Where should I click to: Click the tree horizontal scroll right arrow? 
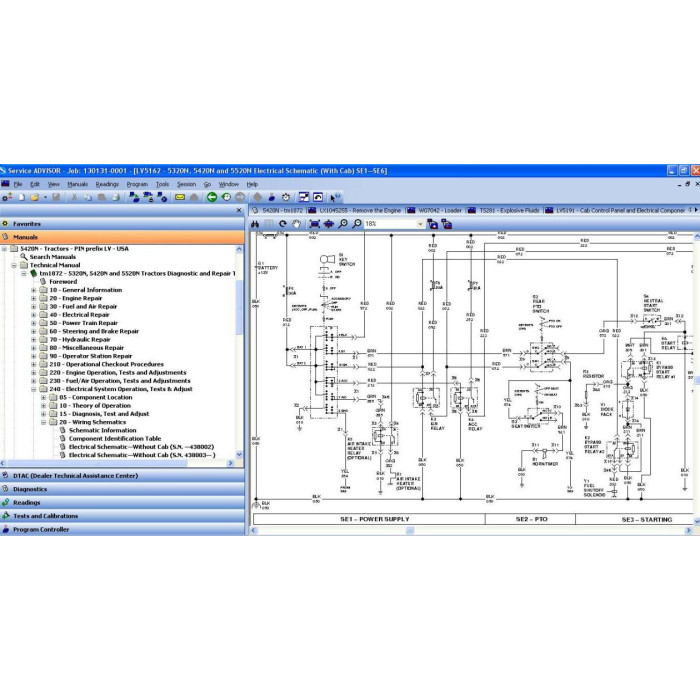(x=230, y=463)
